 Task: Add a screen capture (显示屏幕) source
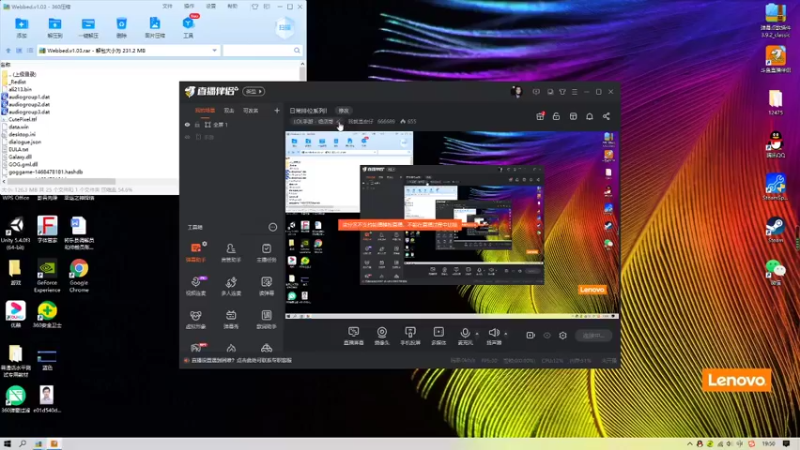point(354,336)
